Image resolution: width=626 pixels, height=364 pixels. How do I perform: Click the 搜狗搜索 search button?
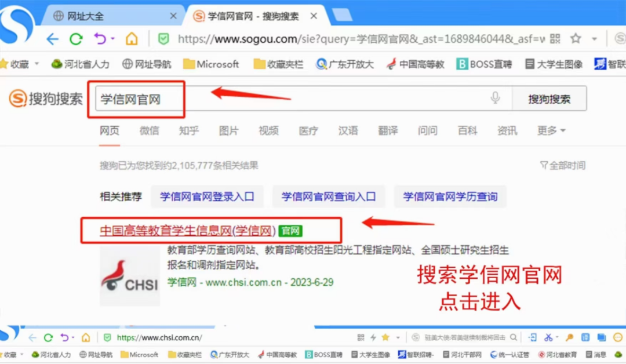pyautogui.click(x=549, y=99)
